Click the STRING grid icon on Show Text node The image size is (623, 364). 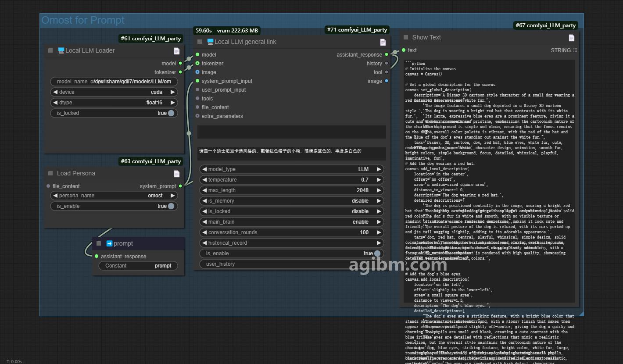[575, 50]
